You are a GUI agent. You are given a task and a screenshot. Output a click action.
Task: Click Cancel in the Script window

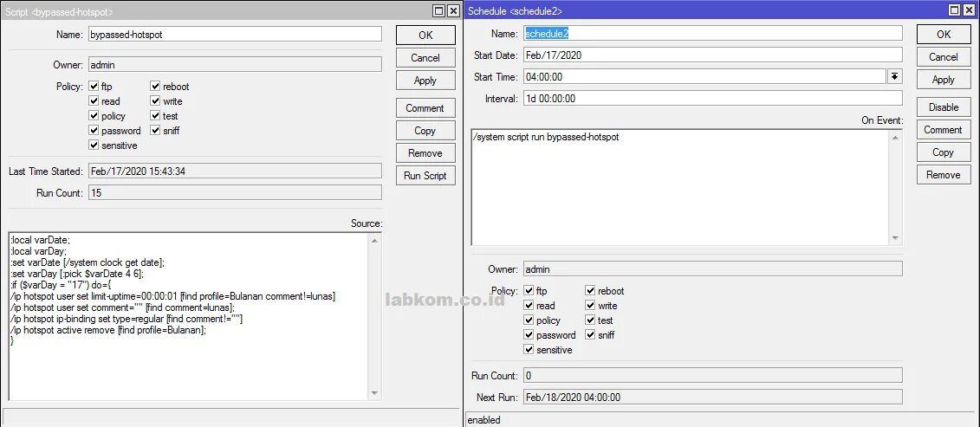[x=425, y=57]
